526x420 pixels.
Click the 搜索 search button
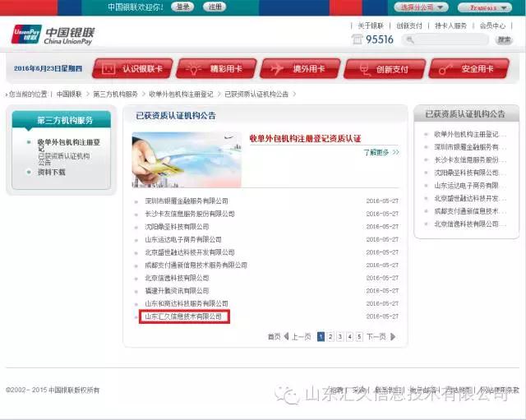coord(504,40)
